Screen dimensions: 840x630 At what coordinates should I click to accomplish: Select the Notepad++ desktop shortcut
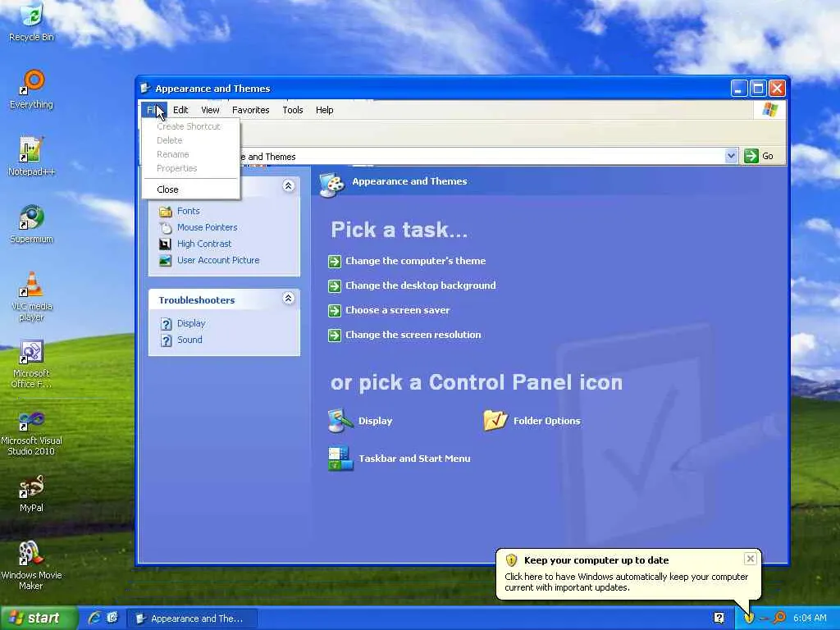pyautogui.click(x=31, y=157)
